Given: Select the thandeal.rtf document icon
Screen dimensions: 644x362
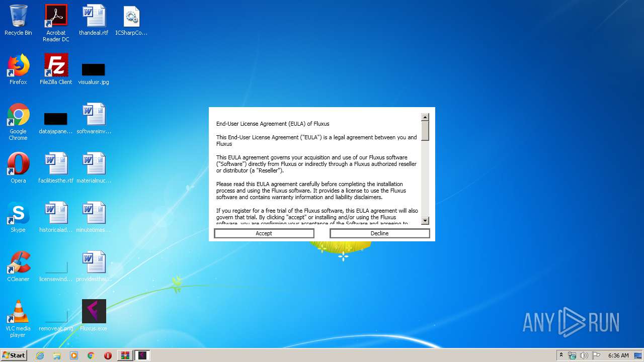Looking at the screenshot, I should 94,21.
